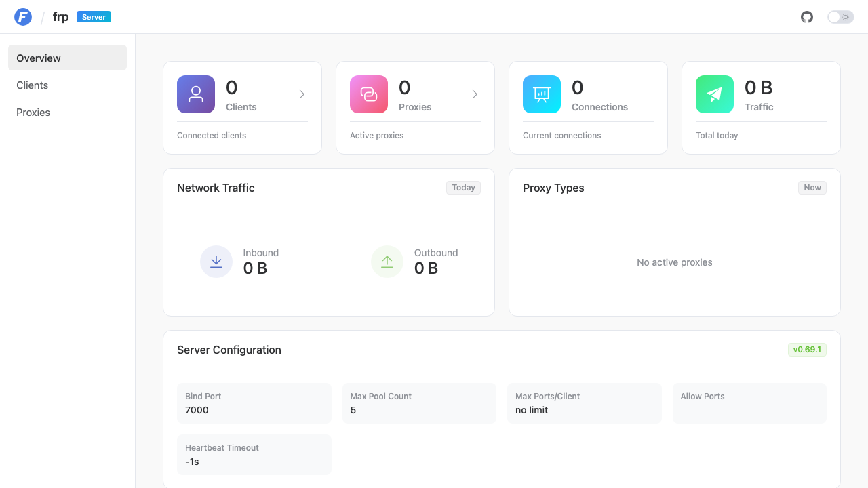Screen dimensions: 868x488
Task: Click the frp logo icon
Action: click(23, 17)
